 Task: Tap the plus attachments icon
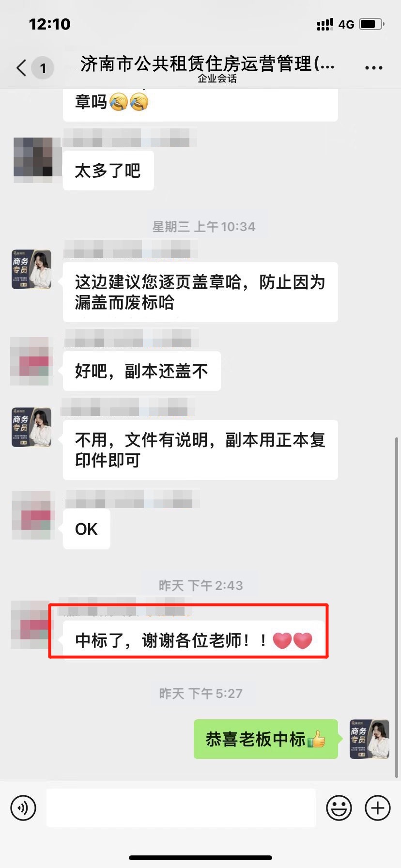[x=378, y=808]
